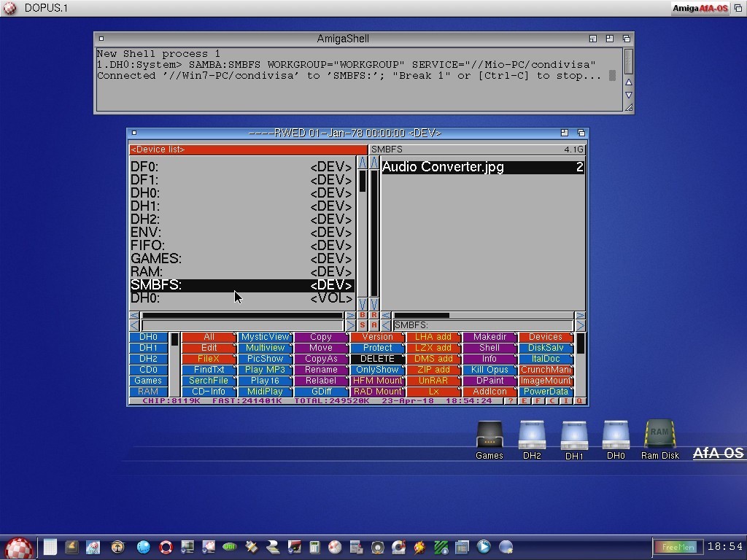Open the Ram Disk desktop icon

659,436
